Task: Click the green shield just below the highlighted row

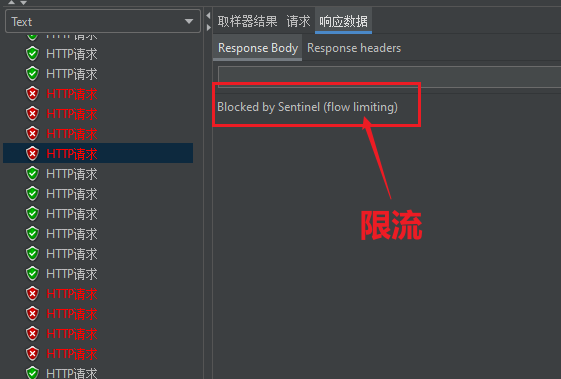Action: tap(32, 174)
